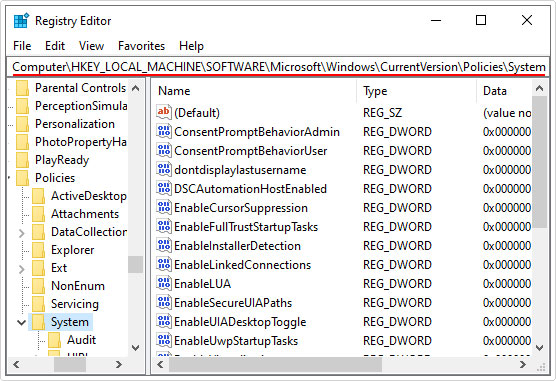Click the System folder icon in tree
Viewport: 556px width, 381px height.
[38, 322]
